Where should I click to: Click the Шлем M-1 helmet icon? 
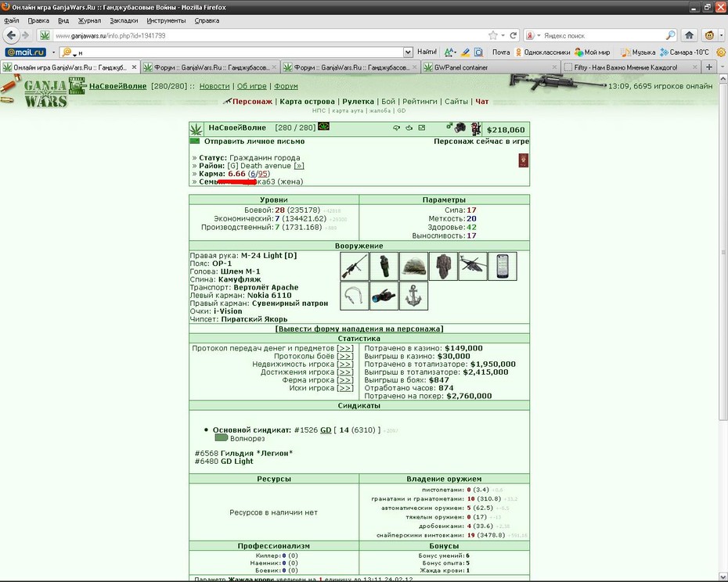[x=413, y=266]
